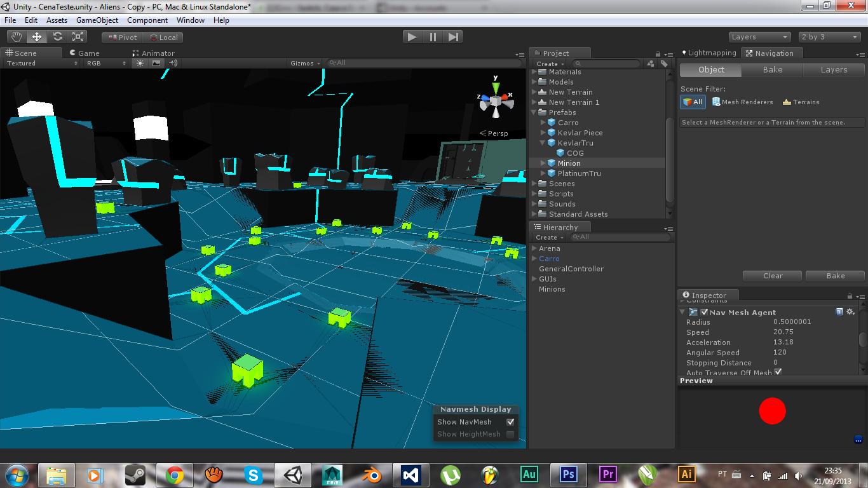
Task: Collapse the Prefabs folder
Action: coord(534,112)
